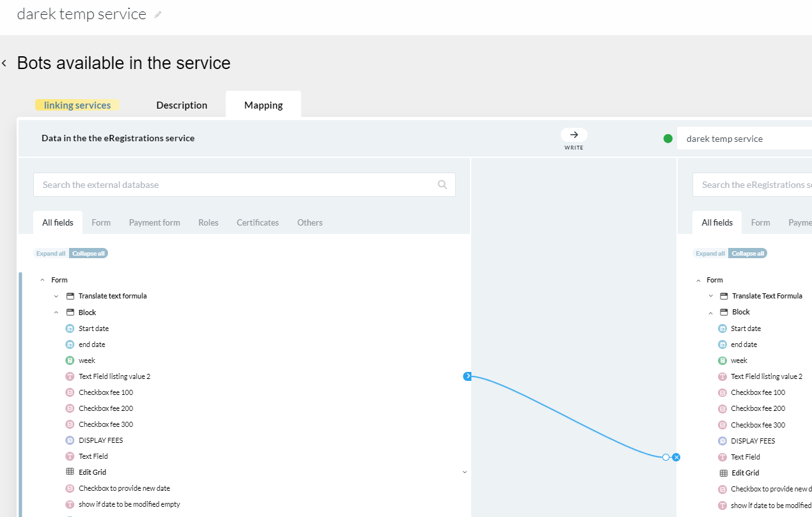Click the left Block panel icon
This screenshot has height=517, width=812.
[70, 313]
